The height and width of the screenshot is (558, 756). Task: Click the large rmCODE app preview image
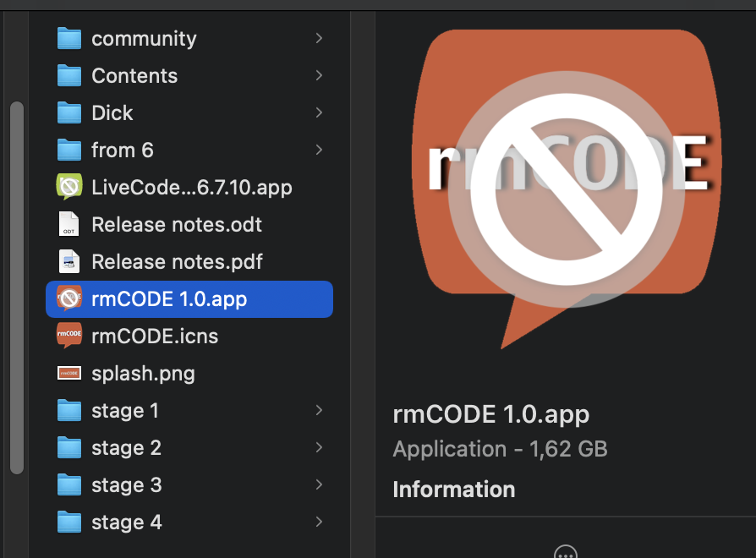pos(567,189)
